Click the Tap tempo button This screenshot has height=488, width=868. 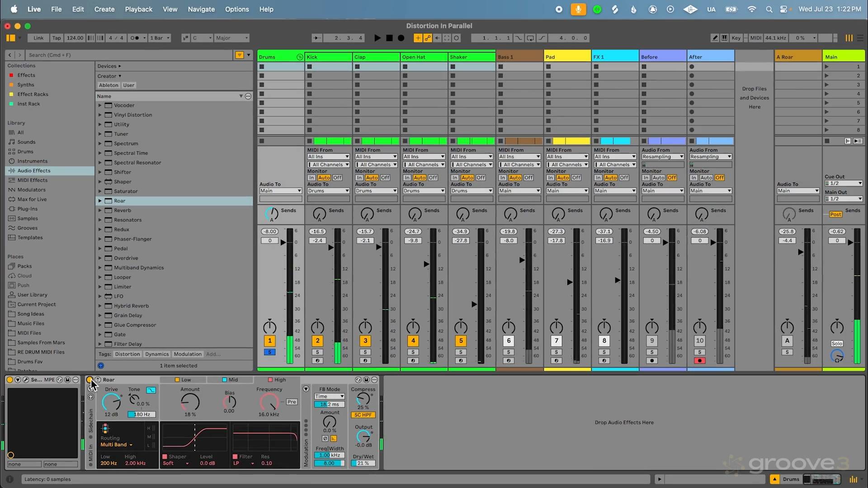coord(57,38)
